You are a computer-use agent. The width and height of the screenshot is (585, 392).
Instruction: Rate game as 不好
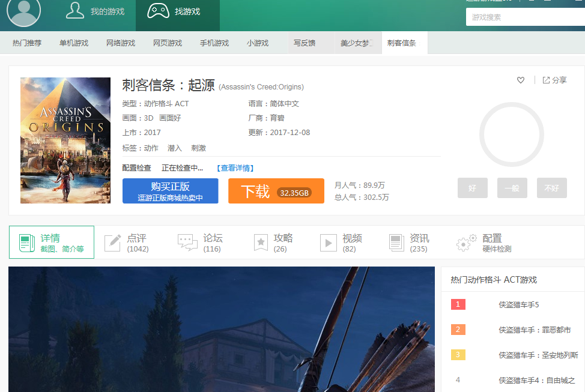pyautogui.click(x=551, y=188)
